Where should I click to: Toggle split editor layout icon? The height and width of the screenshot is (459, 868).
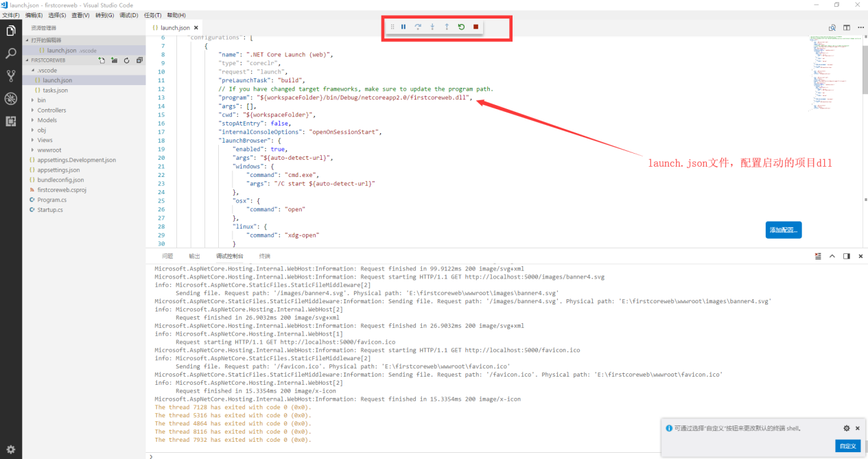pos(847,27)
